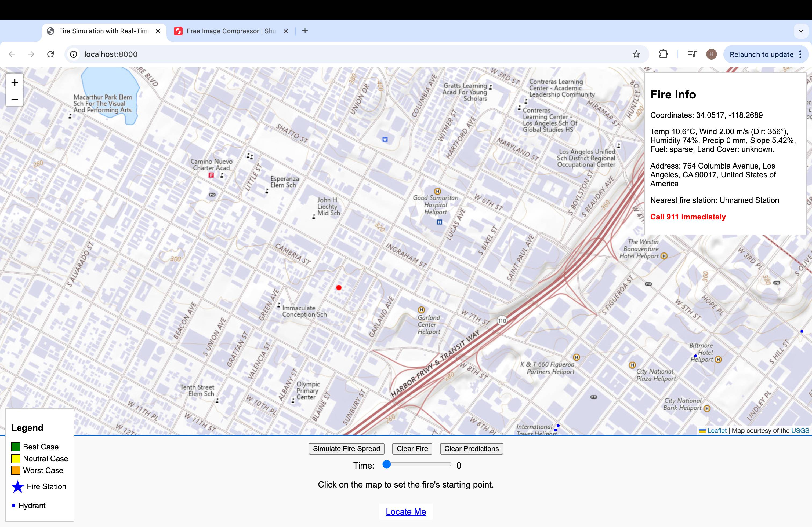812x527 pixels.
Task: Bookmark this page with star icon
Action: [636, 54]
